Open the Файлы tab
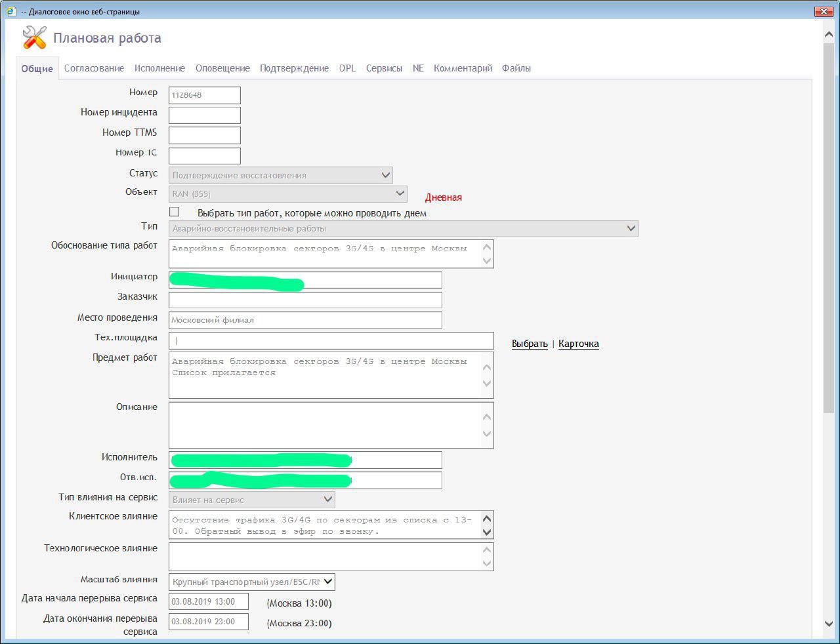This screenshot has width=840, height=644. click(516, 68)
